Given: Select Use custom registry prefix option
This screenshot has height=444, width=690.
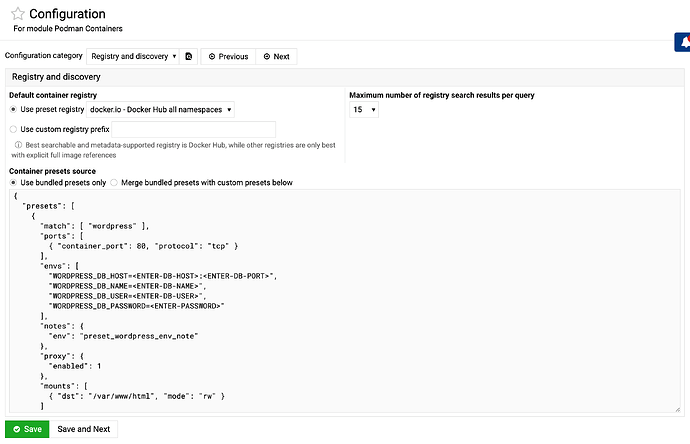Looking at the screenshot, I should (13, 129).
